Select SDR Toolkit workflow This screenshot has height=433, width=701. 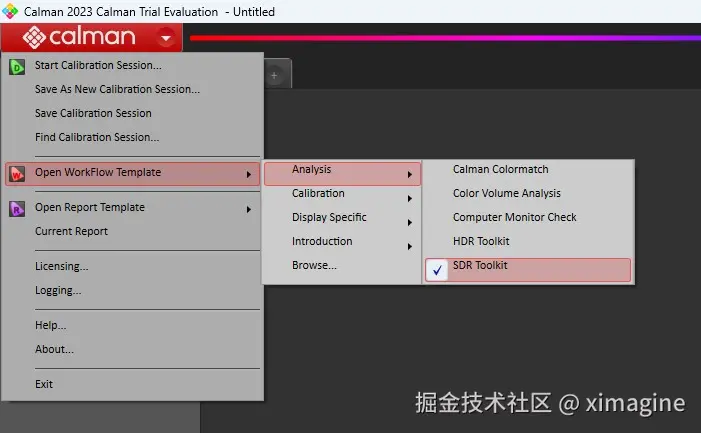click(528, 270)
